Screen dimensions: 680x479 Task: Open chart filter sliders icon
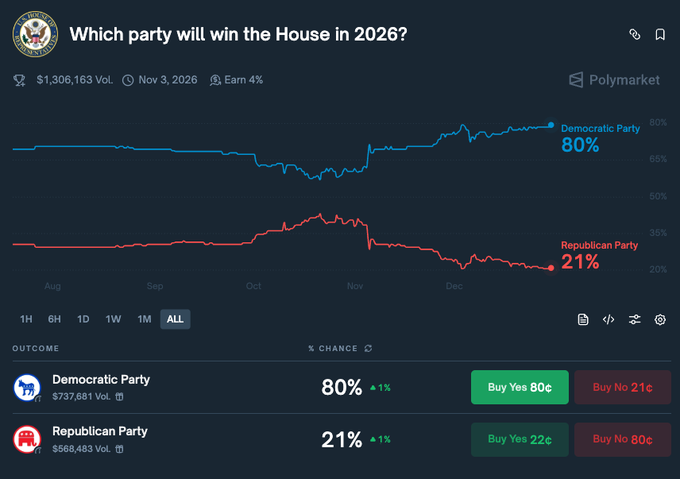634,319
